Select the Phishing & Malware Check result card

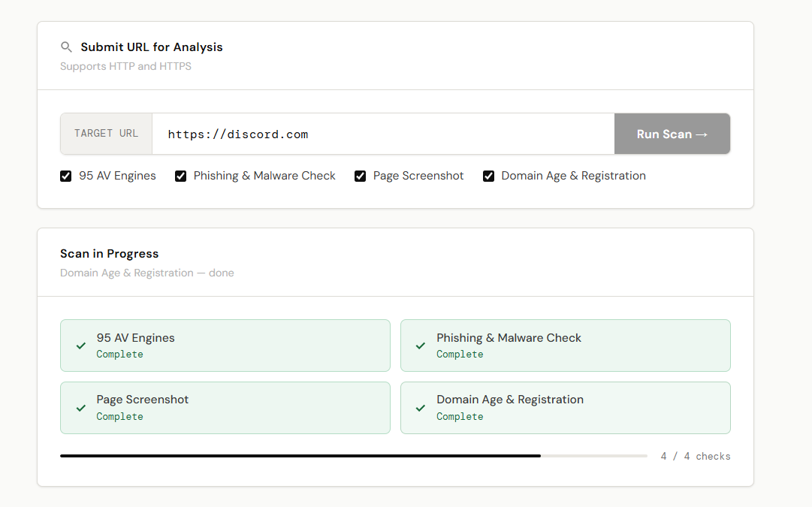565,346
